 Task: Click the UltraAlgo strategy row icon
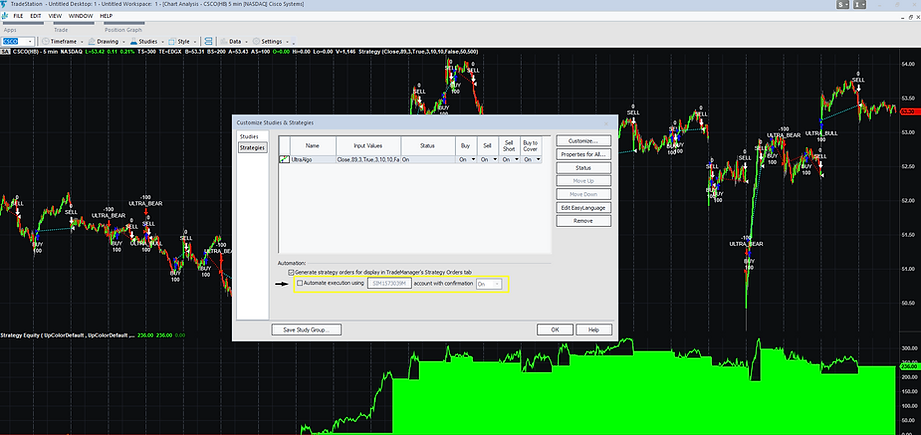click(284, 159)
